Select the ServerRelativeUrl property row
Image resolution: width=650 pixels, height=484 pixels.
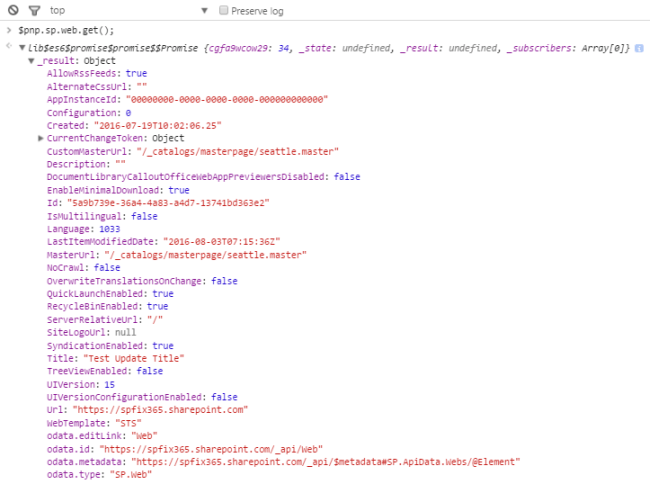click(105, 319)
